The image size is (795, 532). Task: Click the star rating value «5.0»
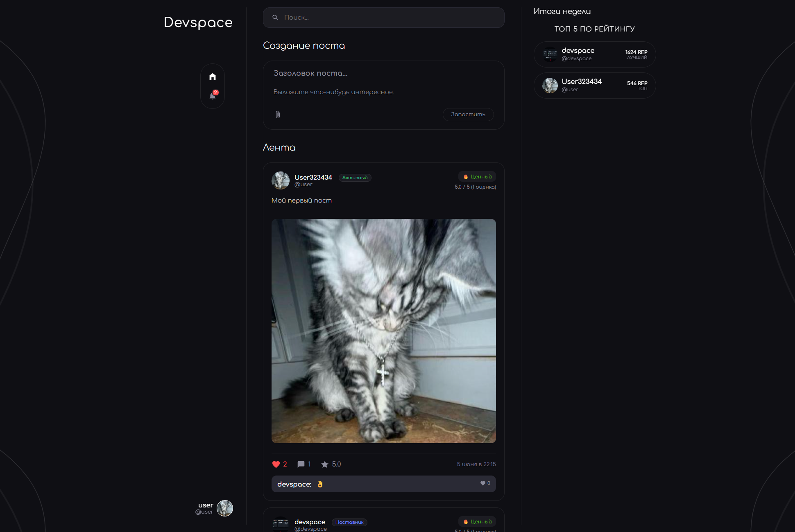(336, 464)
